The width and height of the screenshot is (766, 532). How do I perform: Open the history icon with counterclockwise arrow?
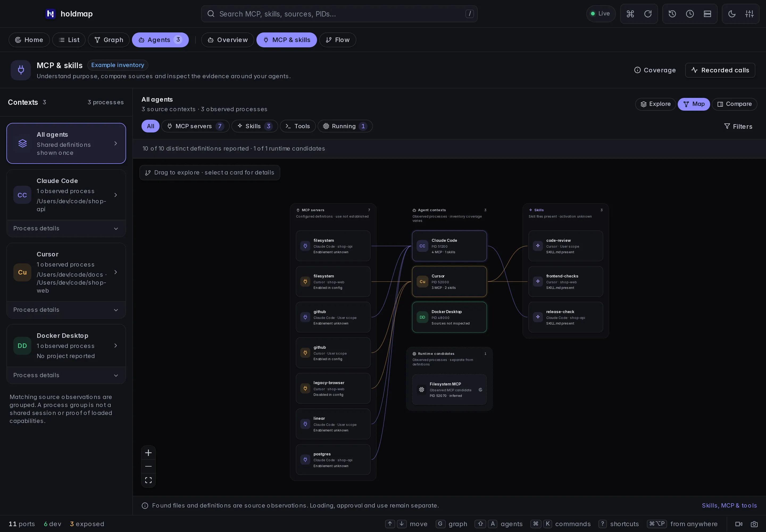pos(672,14)
